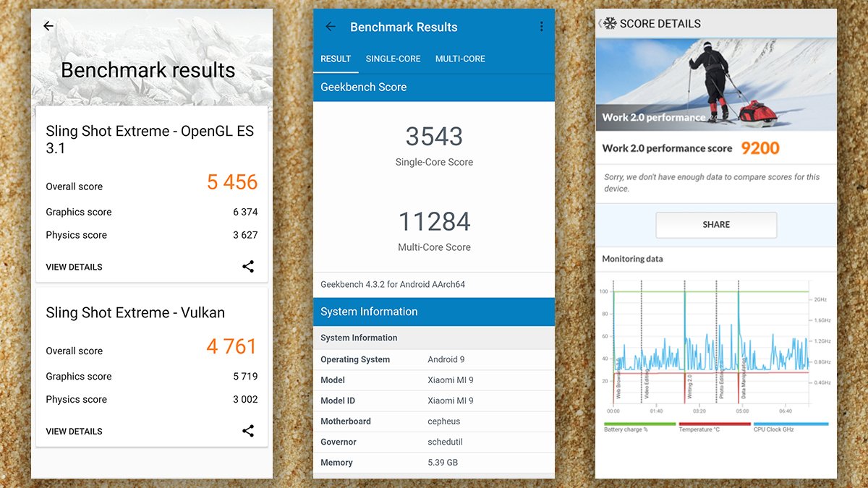Tap the OpenGL graphics score 6 374
This screenshot has width=868, height=488.
(x=245, y=212)
